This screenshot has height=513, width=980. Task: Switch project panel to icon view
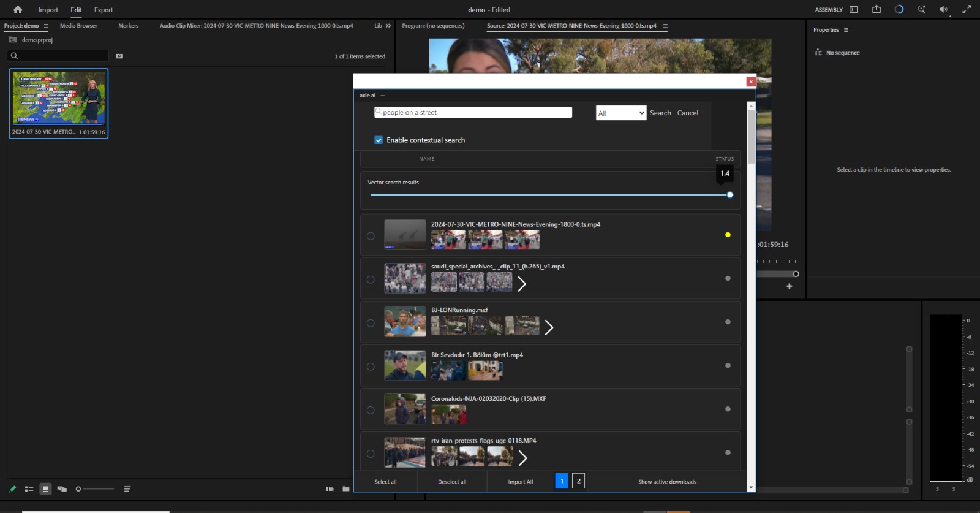[45, 489]
